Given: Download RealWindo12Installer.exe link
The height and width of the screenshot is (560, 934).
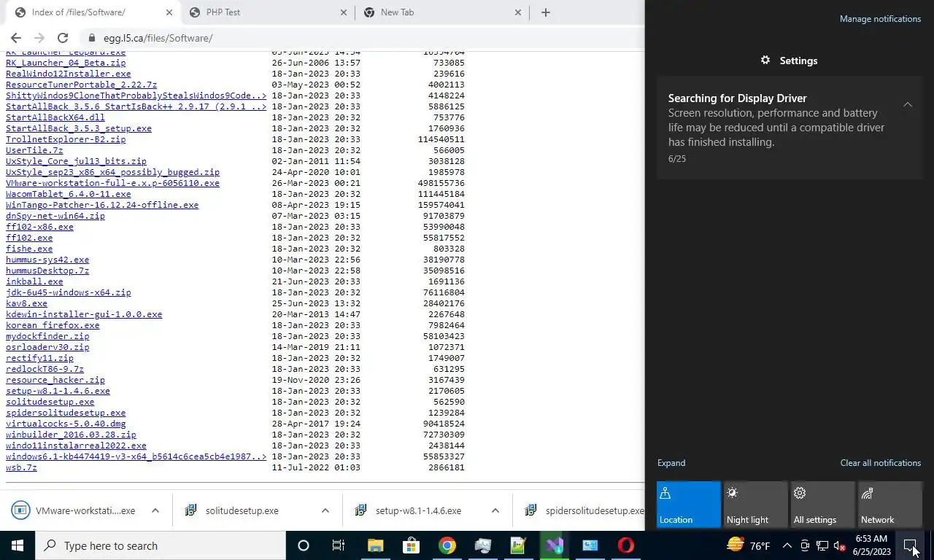Looking at the screenshot, I should point(69,74).
